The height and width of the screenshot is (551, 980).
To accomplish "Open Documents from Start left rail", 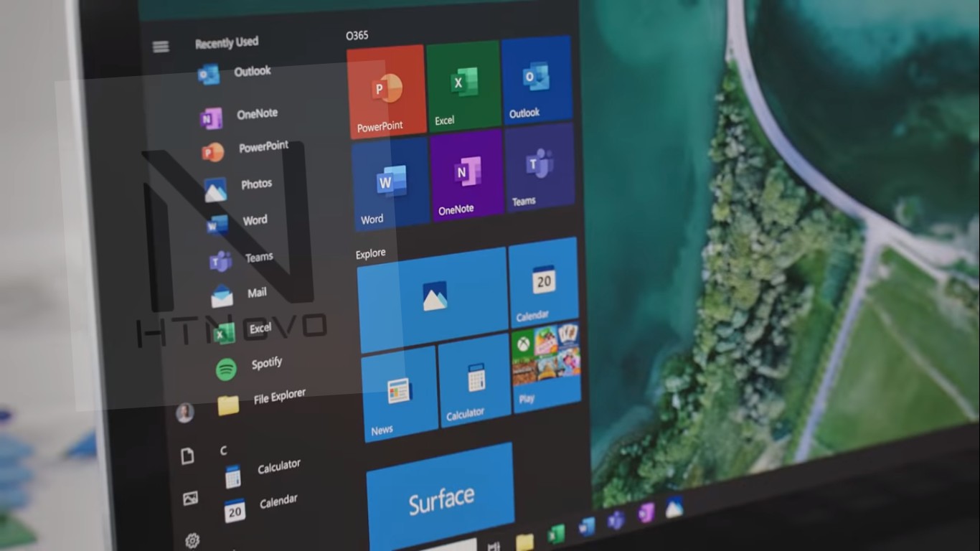I will click(x=188, y=456).
